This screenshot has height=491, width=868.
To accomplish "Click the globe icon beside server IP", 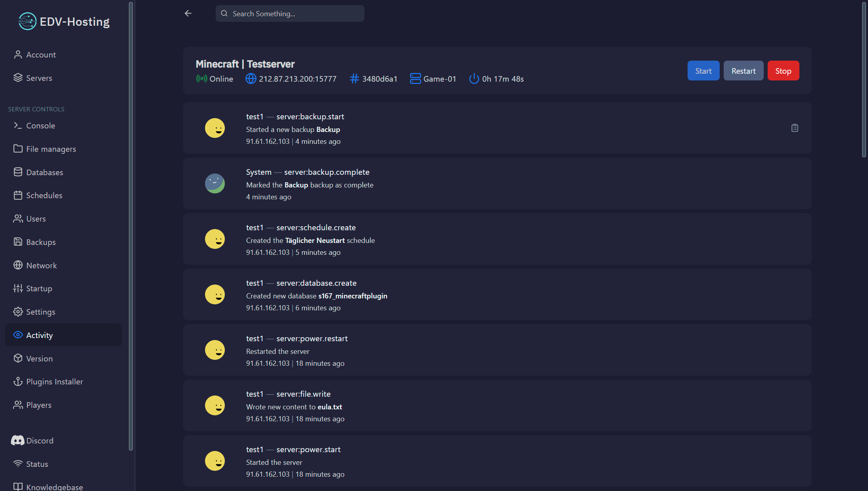I will coord(251,79).
